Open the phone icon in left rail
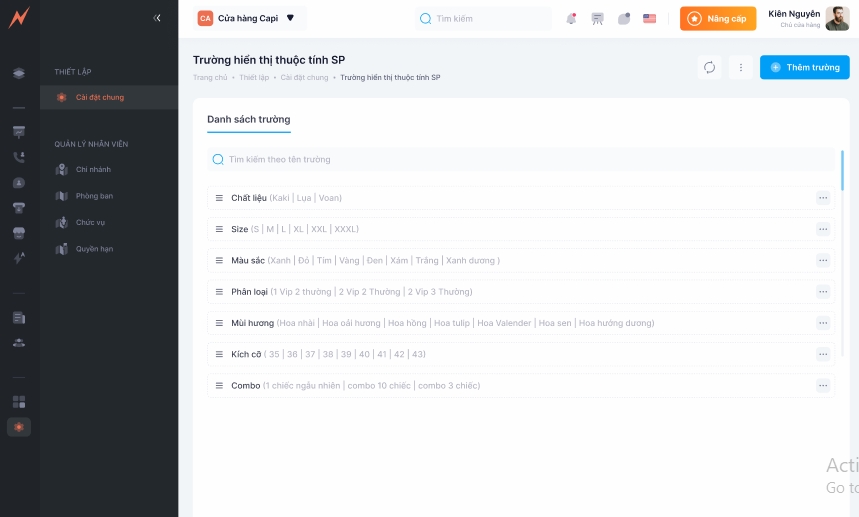 (19, 157)
